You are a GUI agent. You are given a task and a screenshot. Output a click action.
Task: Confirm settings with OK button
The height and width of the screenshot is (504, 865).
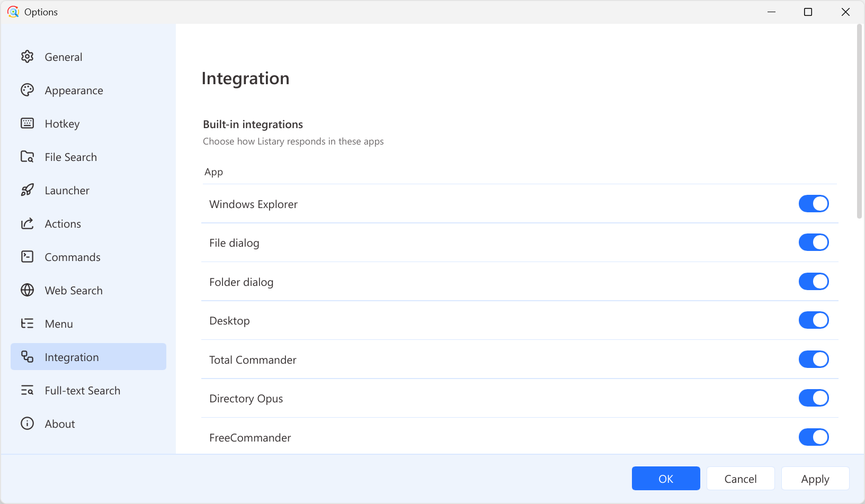666,479
